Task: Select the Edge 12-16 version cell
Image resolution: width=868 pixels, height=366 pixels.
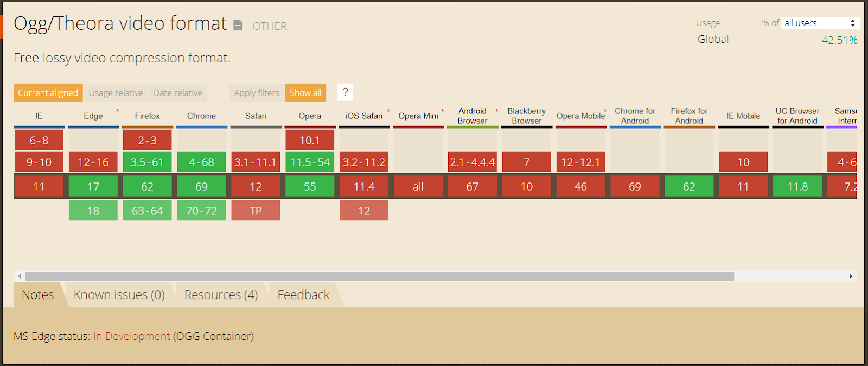Action: (93, 162)
